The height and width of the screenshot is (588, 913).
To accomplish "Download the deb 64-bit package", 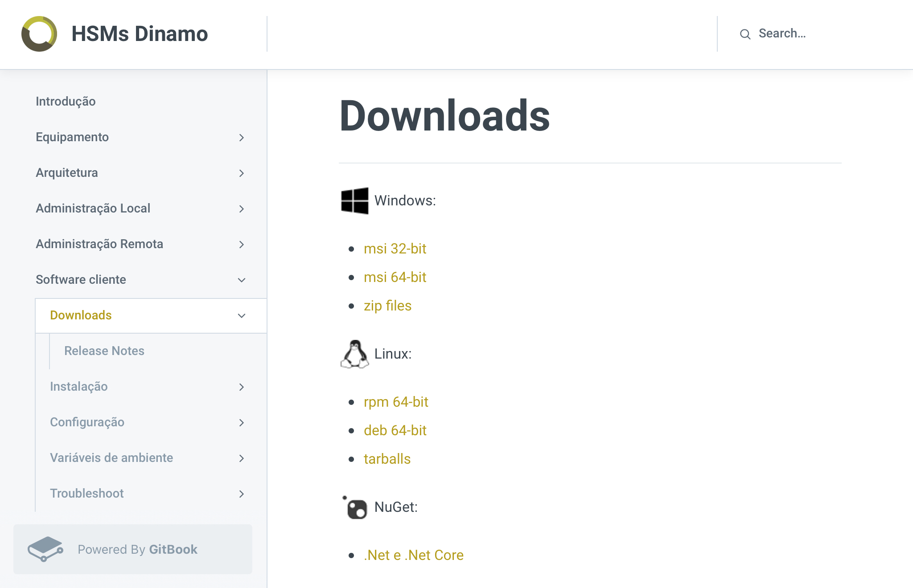I will click(x=395, y=430).
